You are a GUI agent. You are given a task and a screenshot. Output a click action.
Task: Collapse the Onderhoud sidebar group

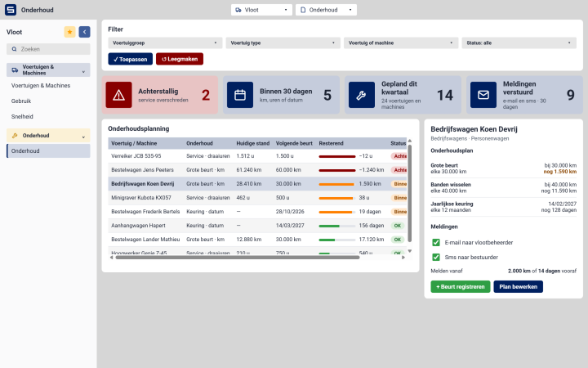click(48, 136)
